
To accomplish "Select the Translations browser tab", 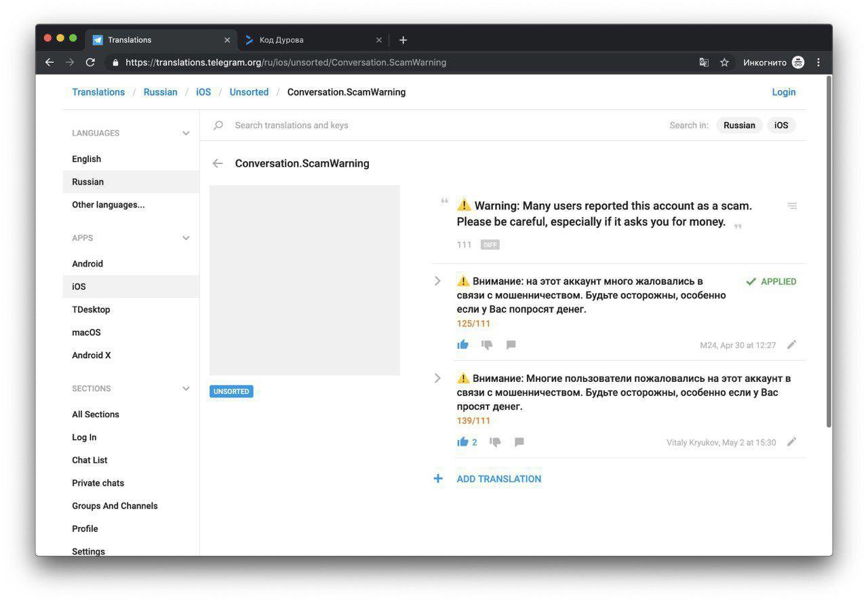I will [161, 40].
